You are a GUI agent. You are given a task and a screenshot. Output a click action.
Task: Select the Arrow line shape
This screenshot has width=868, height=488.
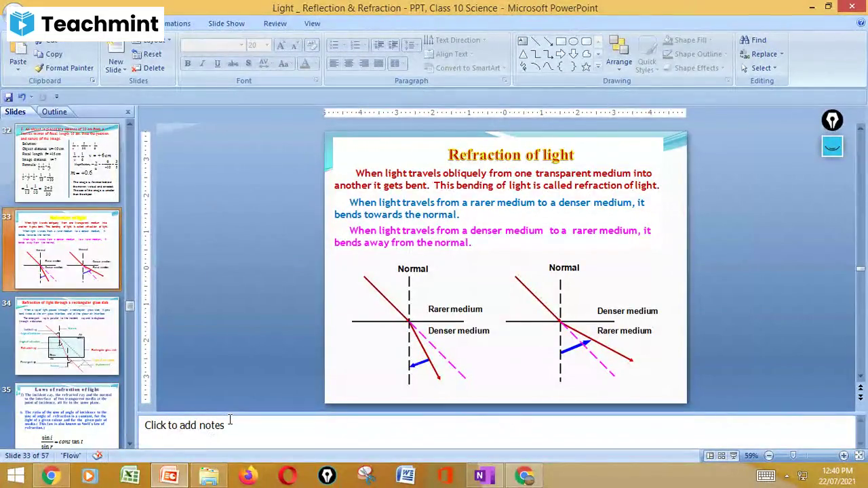click(548, 41)
